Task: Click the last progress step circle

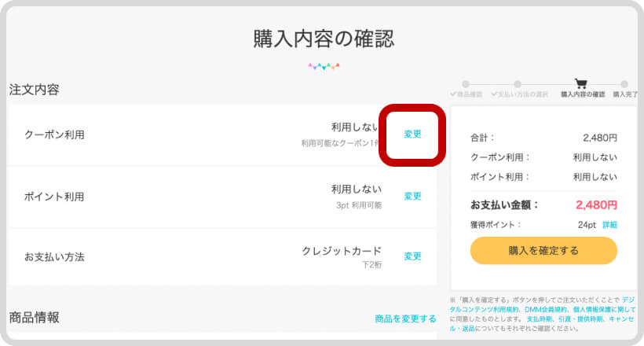Action: click(x=624, y=83)
